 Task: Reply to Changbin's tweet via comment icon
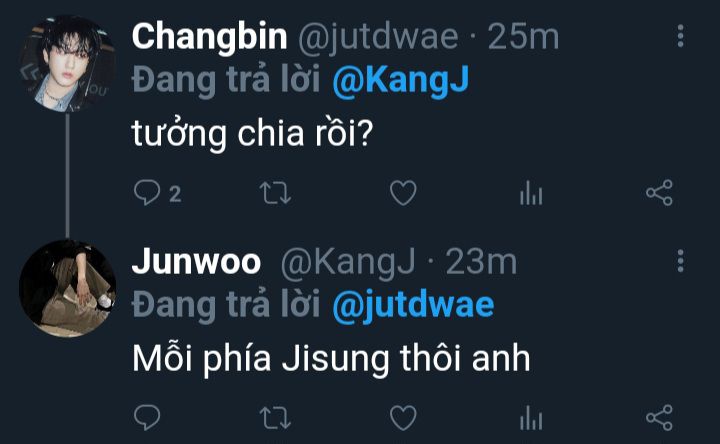tap(147, 192)
